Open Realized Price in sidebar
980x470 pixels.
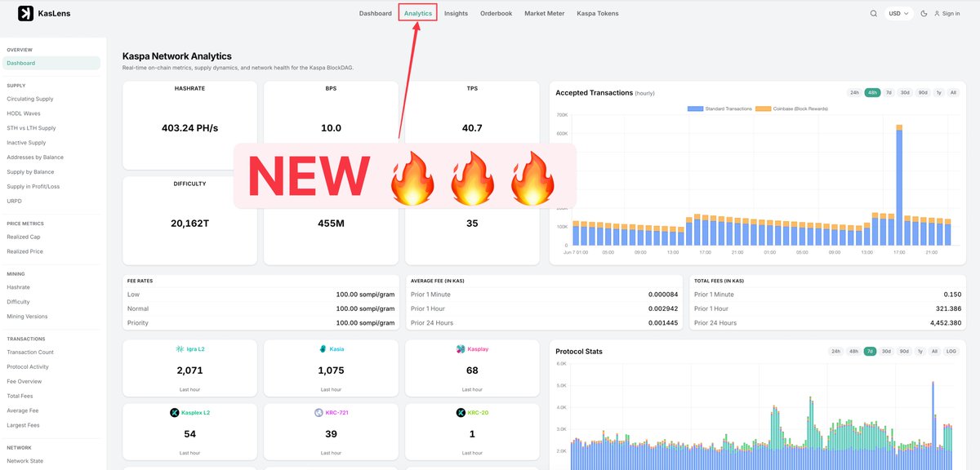[25, 251]
